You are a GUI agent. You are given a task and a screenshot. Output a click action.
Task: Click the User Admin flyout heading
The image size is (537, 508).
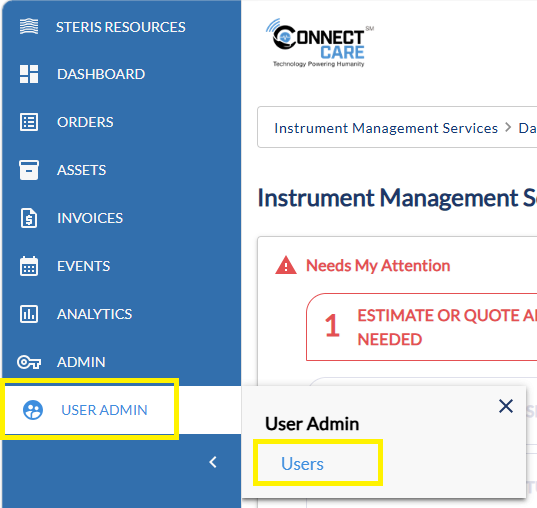click(312, 424)
